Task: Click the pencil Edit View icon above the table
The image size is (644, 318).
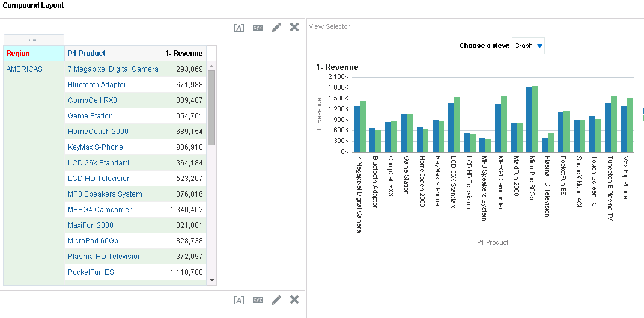Action: [276, 28]
